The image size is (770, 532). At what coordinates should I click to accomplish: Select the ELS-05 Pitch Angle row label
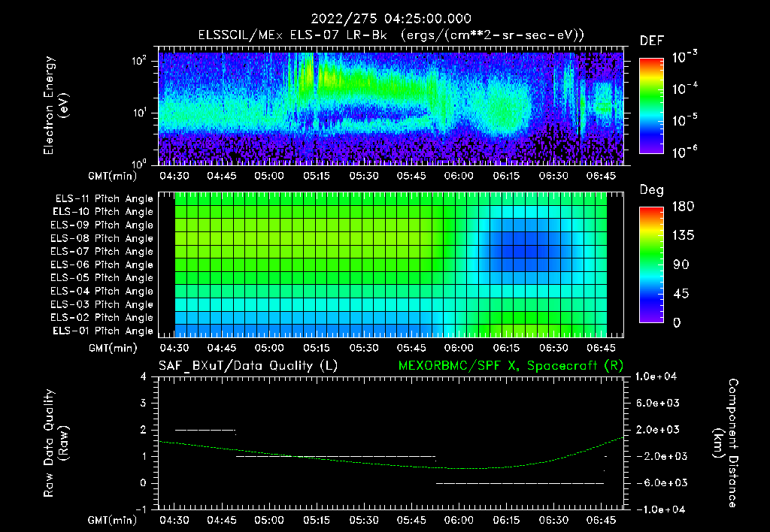102,278
